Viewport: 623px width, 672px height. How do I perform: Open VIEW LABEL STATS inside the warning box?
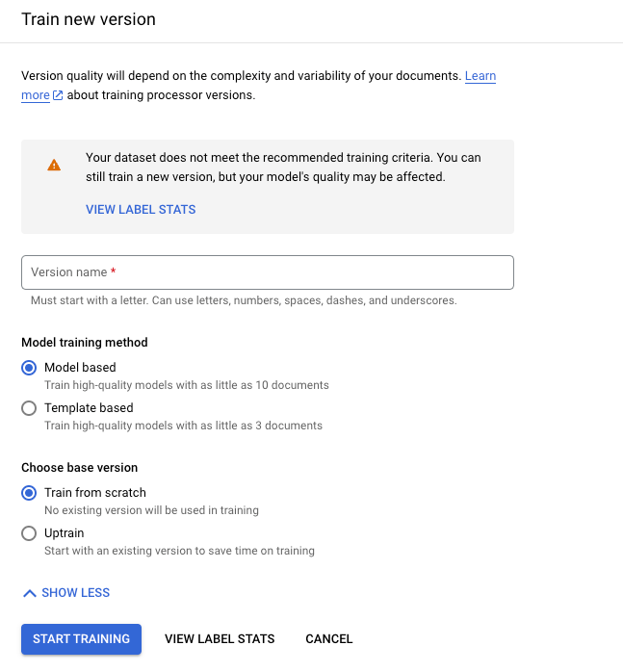click(x=141, y=210)
